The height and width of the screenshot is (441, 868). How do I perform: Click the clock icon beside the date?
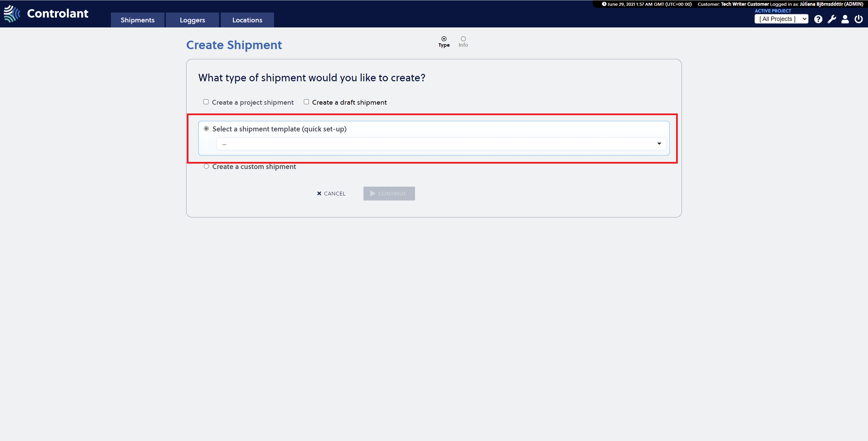604,4
